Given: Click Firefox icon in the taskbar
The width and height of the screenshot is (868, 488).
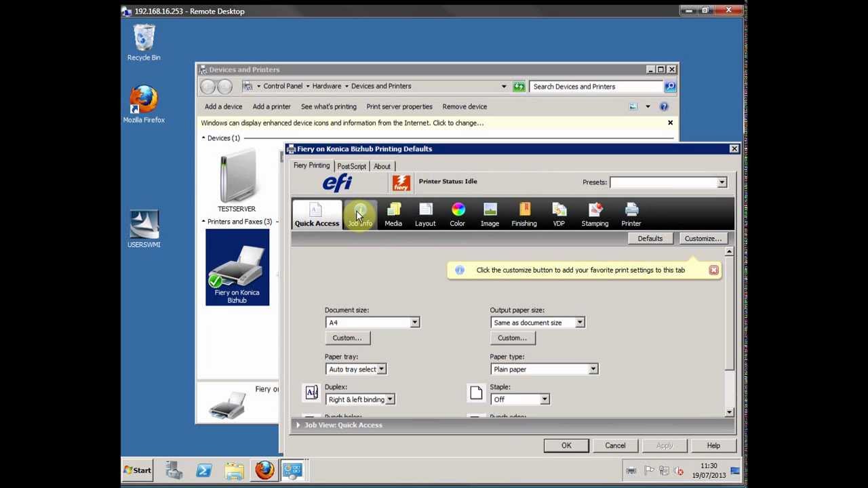Looking at the screenshot, I should click(264, 470).
